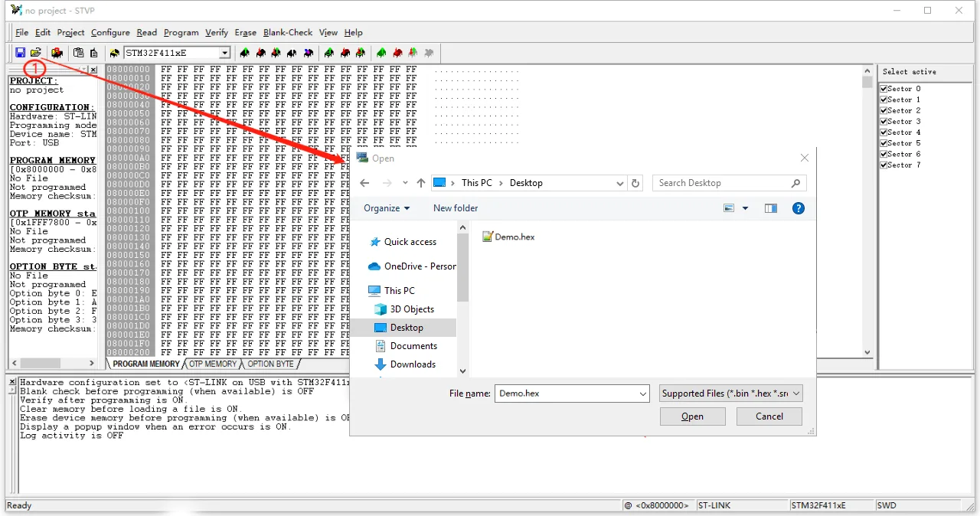Switch to the OPTION BYTE tab
Screen dimensions: 980x516
coord(270,364)
